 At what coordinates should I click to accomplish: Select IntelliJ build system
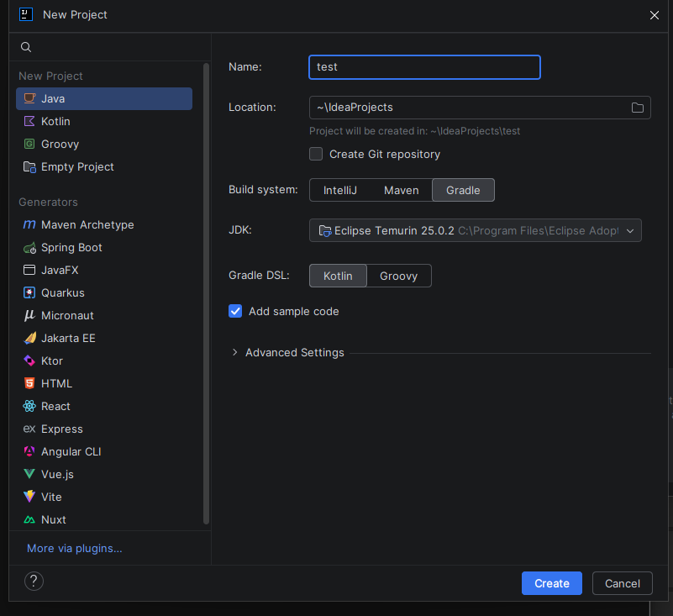click(340, 191)
